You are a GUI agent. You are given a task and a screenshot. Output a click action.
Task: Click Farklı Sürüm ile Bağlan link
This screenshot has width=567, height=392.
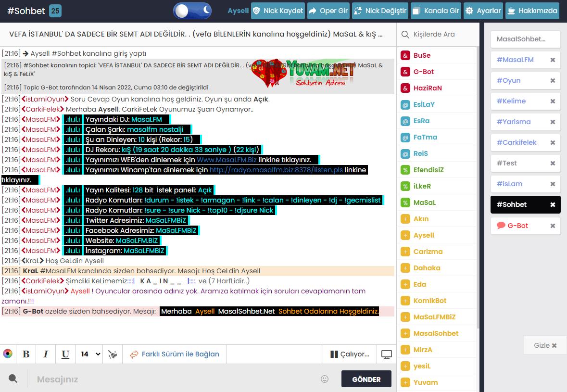[x=175, y=354]
